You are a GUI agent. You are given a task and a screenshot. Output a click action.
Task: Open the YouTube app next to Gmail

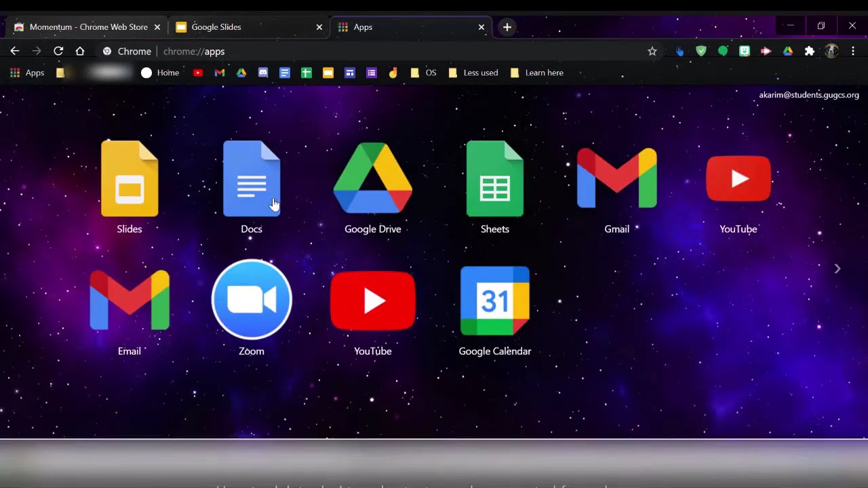pos(738,178)
